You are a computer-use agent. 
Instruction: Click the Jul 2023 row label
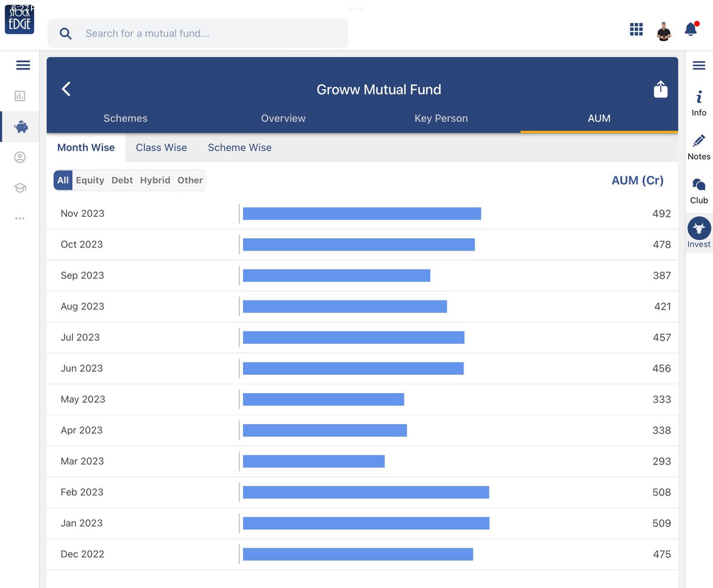click(x=80, y=337)
